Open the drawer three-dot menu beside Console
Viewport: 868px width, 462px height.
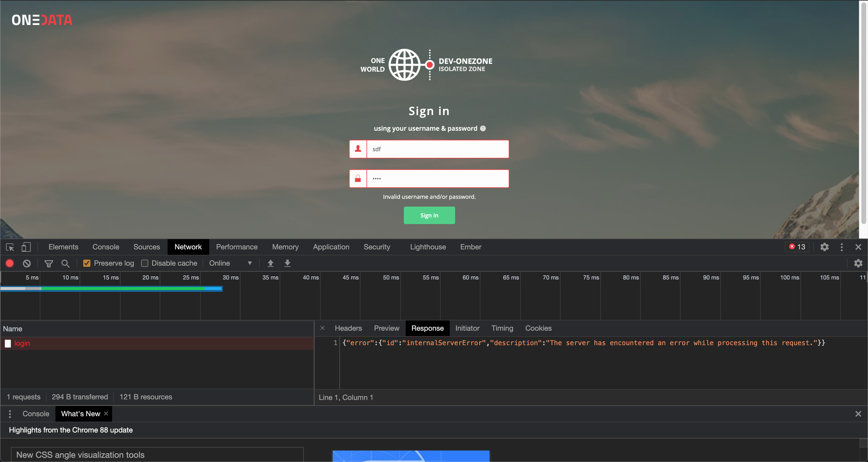(x=10, y=414)
